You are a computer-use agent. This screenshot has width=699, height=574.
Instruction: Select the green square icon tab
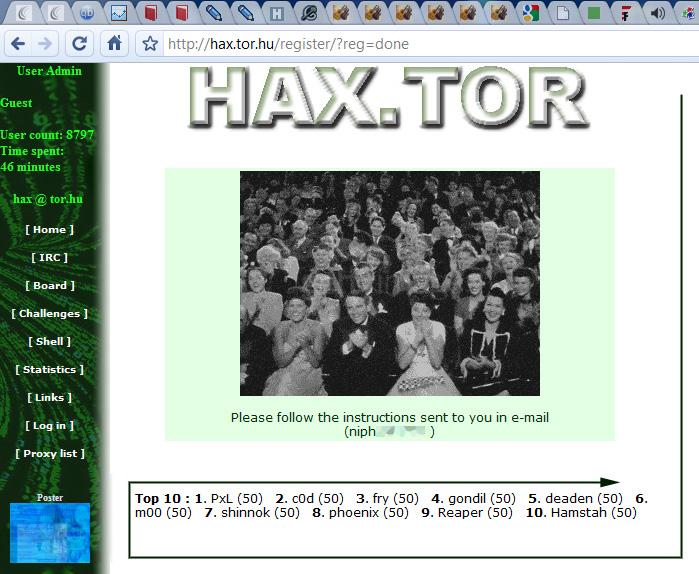click(594, 13)
